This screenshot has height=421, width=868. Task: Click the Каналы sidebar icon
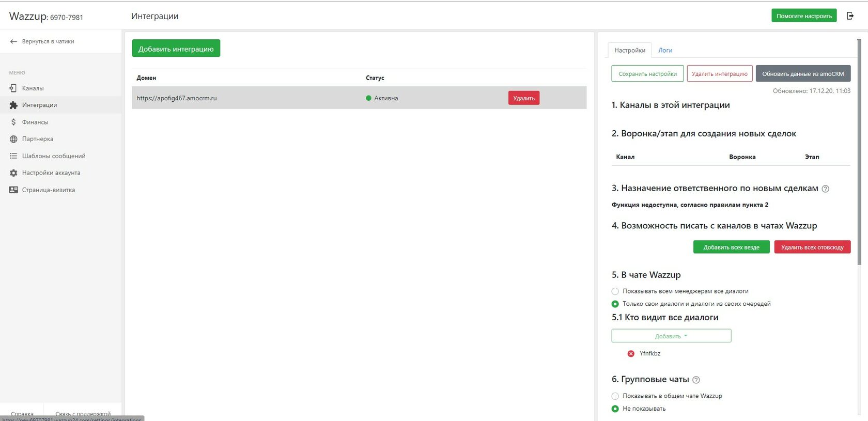pos(13,88)
